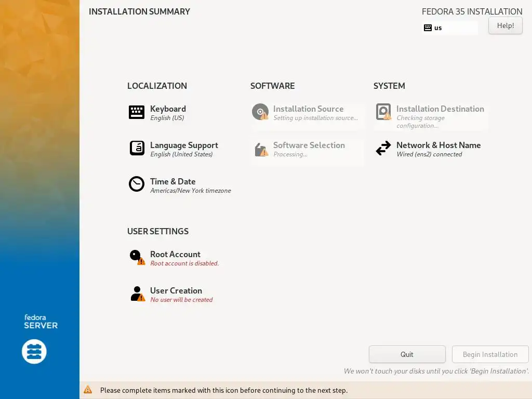Click the Fedora Server logo icon
The image size is (532, 399).
pos(34,352)
